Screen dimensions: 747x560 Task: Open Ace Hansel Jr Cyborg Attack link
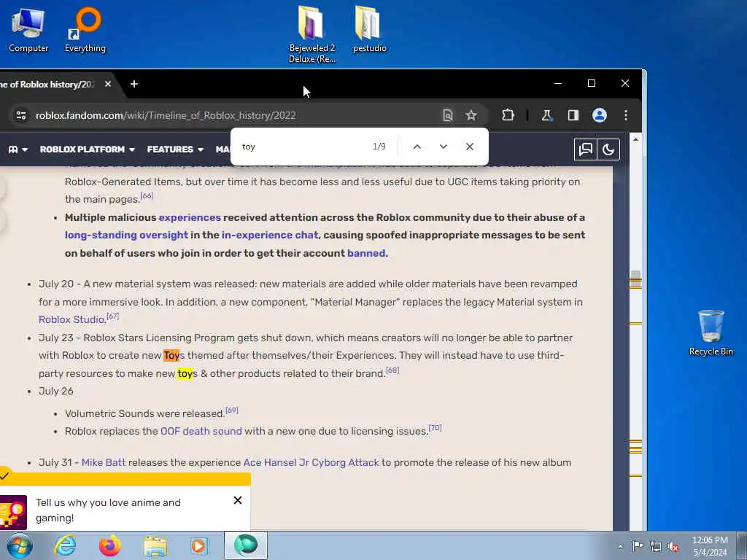(311, 463)
